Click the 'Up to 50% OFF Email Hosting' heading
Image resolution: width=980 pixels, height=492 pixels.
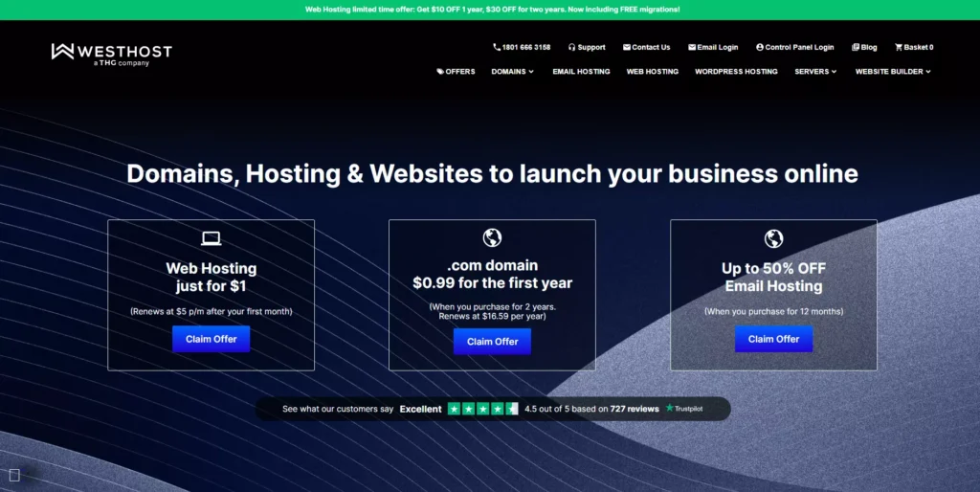tap(773, 277)
